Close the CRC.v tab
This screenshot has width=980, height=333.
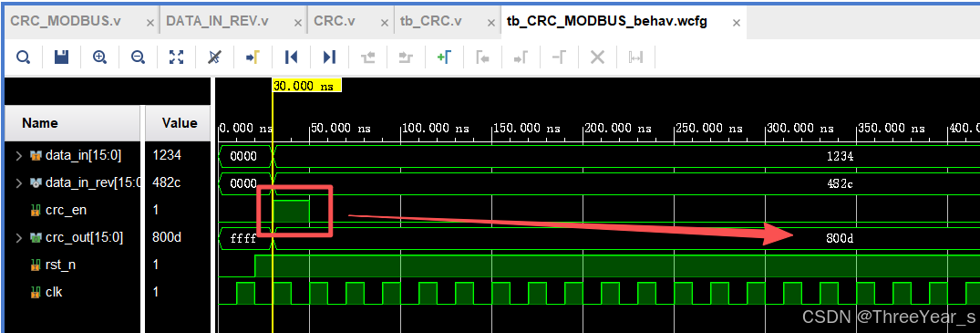click(x=385, y=23)
